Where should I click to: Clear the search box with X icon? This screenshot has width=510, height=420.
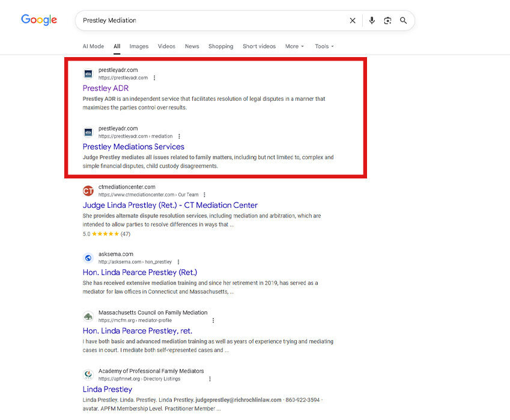pyautogui.click(x=353, y=20)
